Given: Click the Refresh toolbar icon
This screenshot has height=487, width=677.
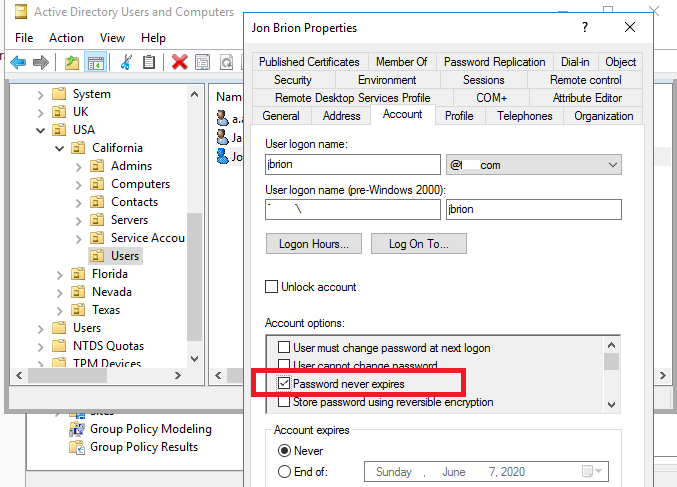Looking at the screenshot, I should click(226, 62).
